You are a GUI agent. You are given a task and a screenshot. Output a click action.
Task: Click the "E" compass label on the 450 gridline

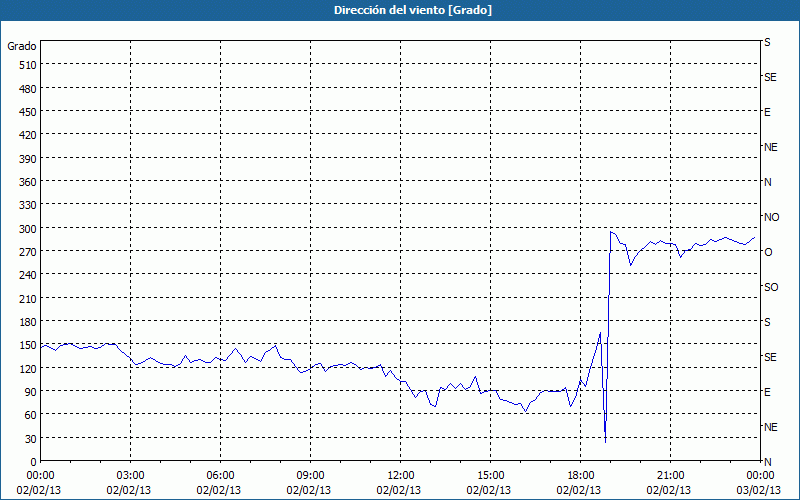click(767, 112)
